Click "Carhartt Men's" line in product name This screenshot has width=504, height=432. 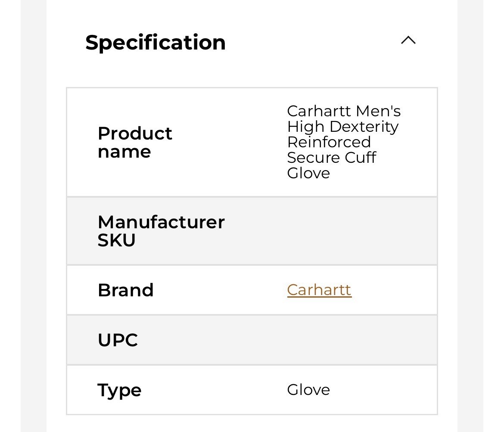click(x=344, y=111)
